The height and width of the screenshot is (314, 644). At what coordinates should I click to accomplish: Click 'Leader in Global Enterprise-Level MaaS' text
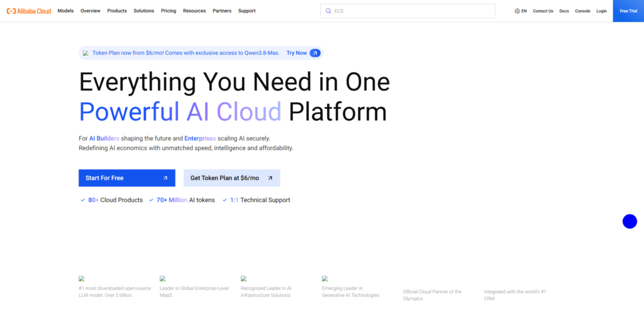coord(194,292)
